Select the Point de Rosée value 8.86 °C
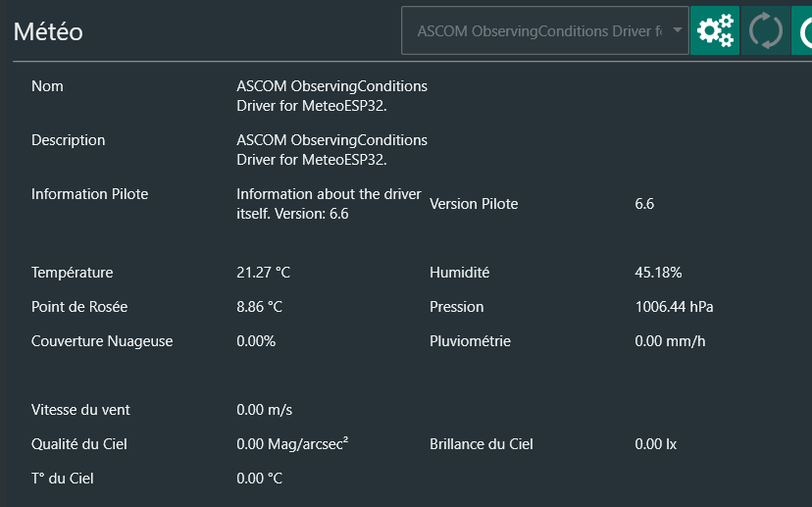This screenshot has height=507, width=812. click(x=259, y=307)
